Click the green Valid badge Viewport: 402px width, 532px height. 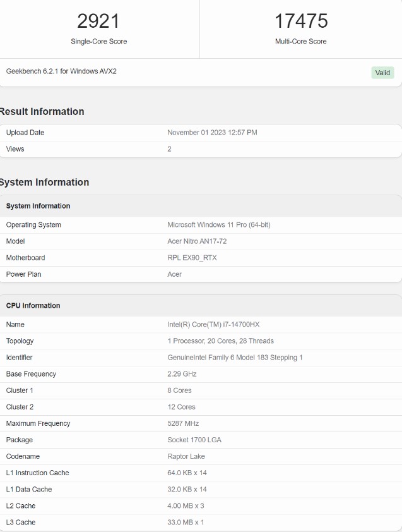coord(382,73)
